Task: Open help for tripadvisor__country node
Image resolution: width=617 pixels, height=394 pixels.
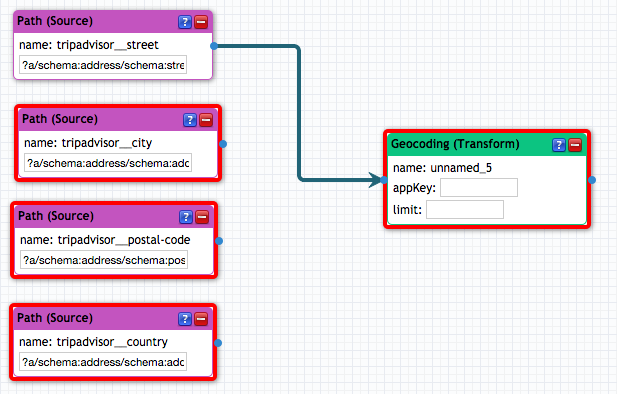Action: pos(185,319)
